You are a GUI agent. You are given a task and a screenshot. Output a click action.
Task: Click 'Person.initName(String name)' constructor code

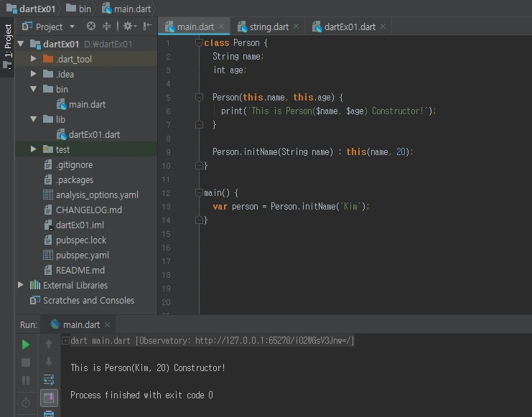pyautogui.click(x=273, y=151)
